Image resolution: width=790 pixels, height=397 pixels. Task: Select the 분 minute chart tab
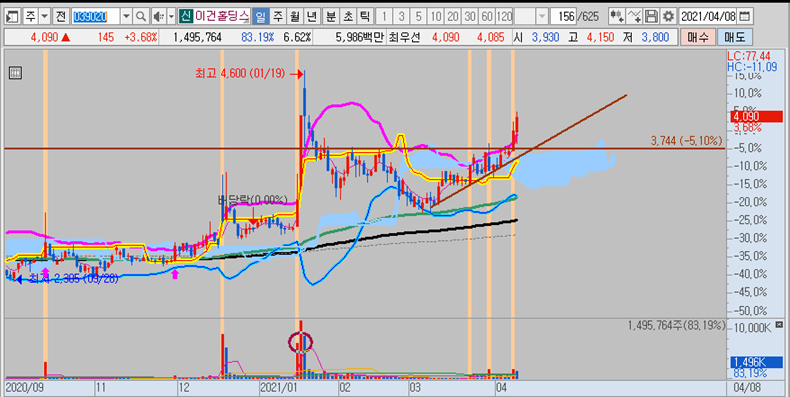point(331,17)
